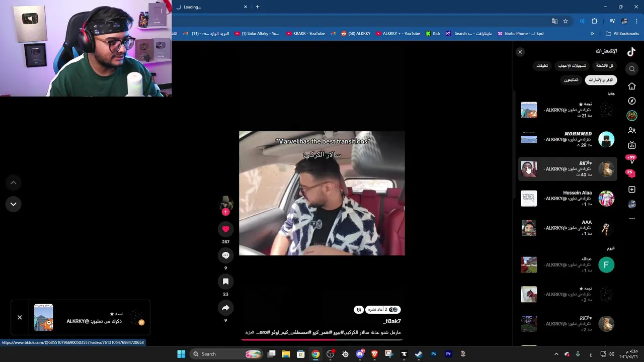The height and width of the screenshot is (362, 644).
Task: Open video comments bubble icon
Action: [225, 255]
